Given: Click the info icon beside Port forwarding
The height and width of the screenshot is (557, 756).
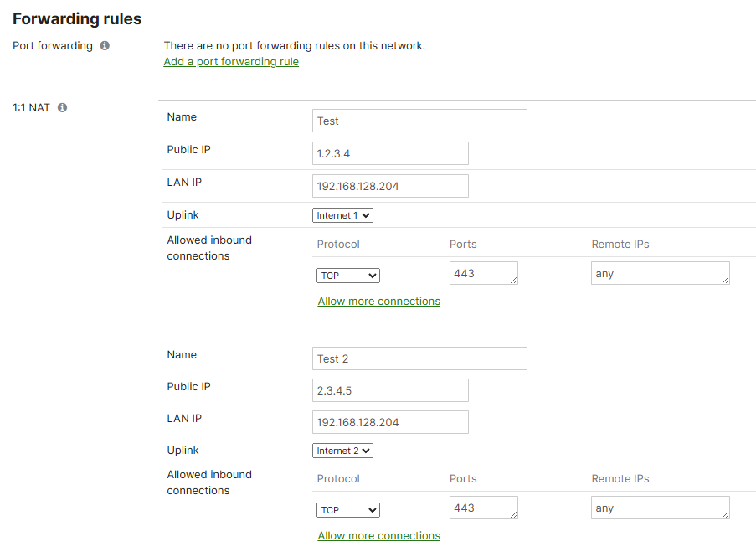Looking at the screenshot, I should coord(104,45).
